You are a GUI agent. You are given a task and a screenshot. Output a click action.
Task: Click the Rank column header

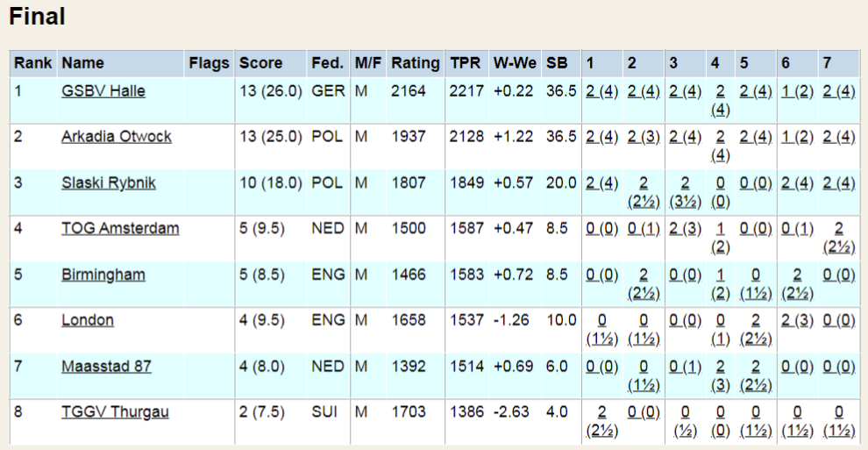click(32, 63)
